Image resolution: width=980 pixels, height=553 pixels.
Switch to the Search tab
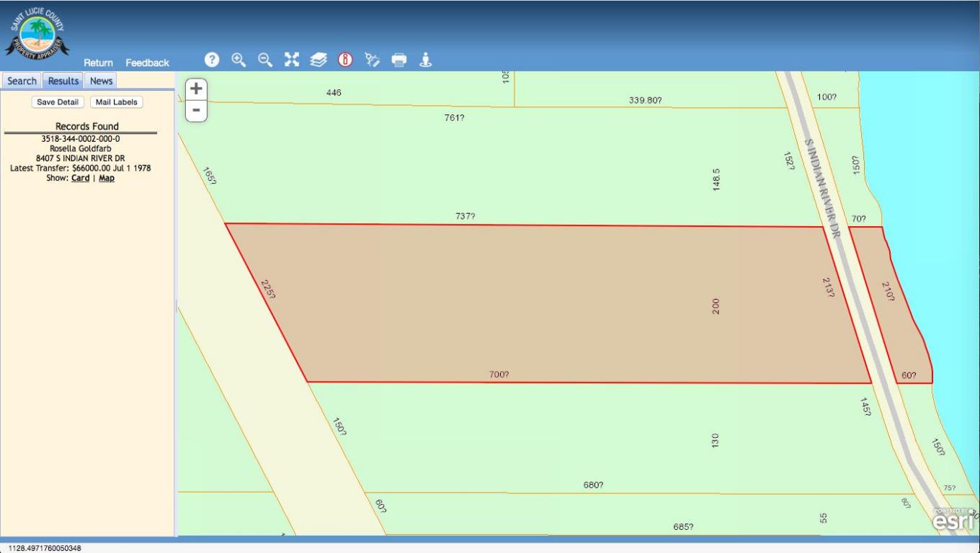tap(22, 81)
